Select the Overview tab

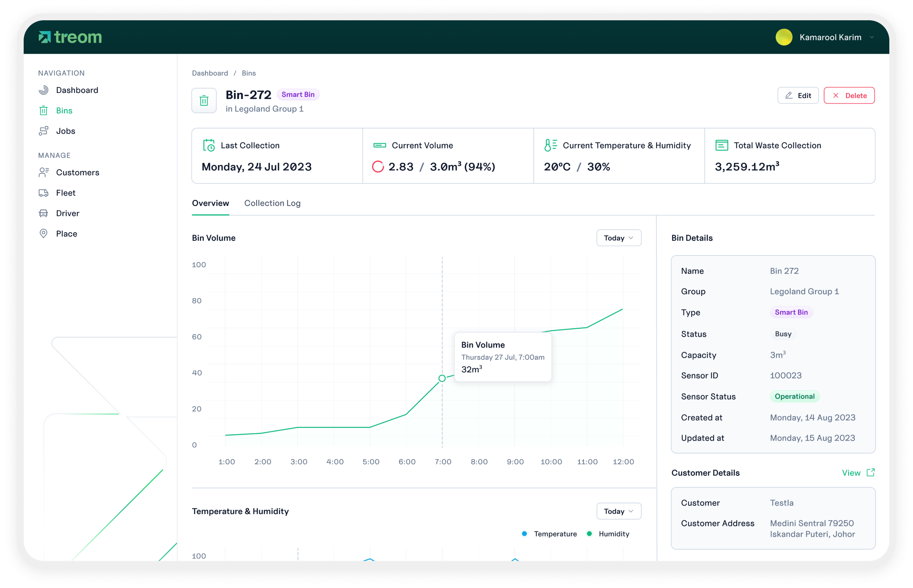[x=210, y=203]
